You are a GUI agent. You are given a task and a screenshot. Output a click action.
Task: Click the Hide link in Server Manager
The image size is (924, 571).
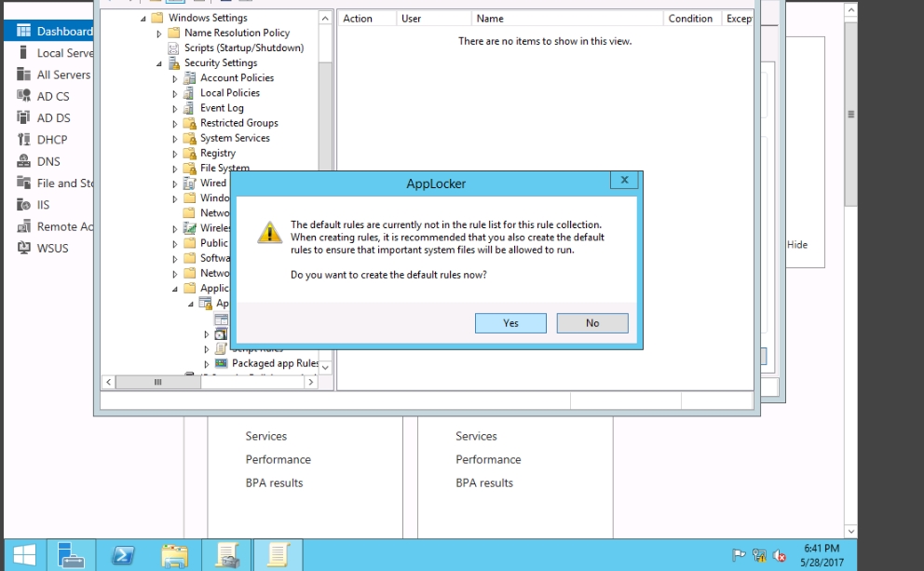(797, 245)
